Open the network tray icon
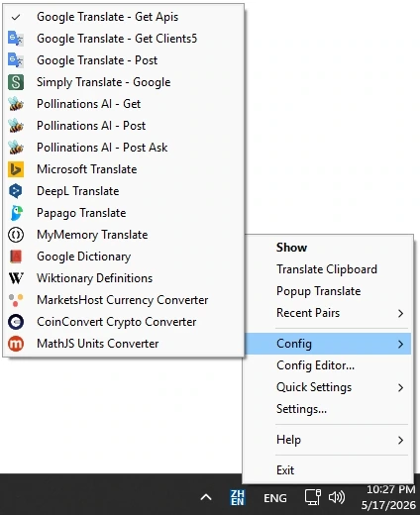 (x=312, y=497)
